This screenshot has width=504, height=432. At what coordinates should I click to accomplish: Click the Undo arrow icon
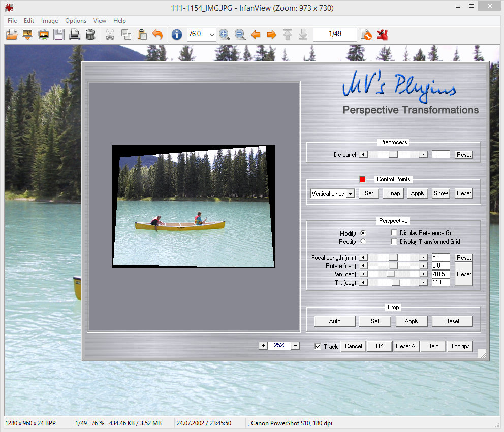[157, 35]
